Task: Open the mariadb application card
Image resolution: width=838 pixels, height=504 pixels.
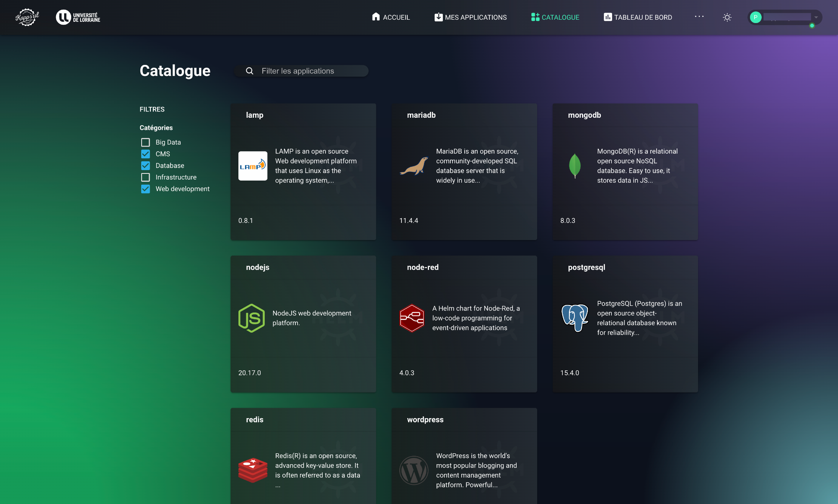Action: point(464,171)
